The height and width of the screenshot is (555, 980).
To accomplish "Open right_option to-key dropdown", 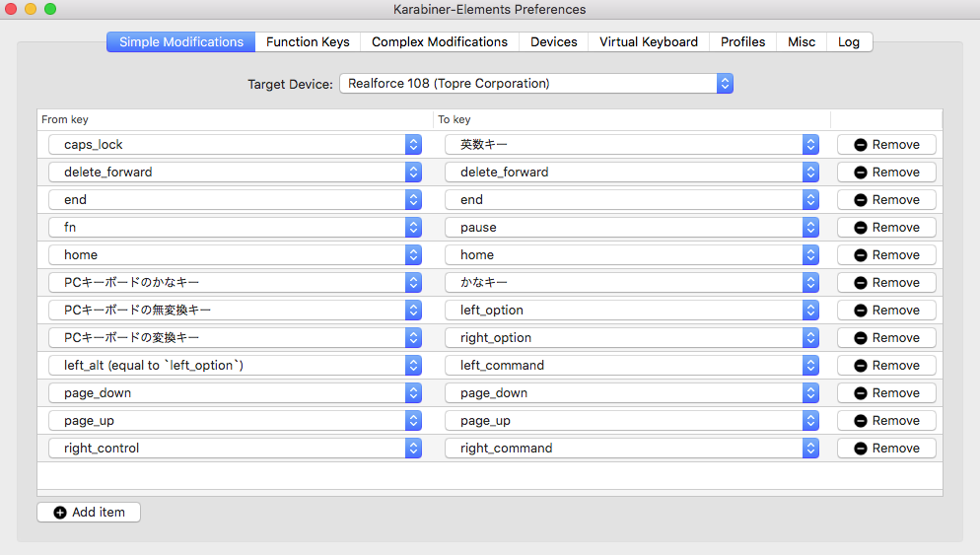I will 632,337.
